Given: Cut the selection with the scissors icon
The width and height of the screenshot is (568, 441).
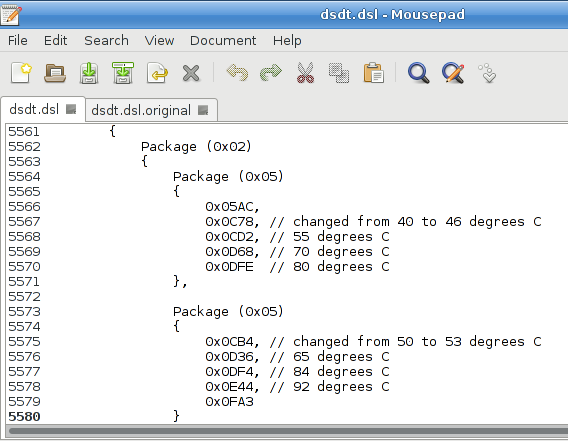Looking at the screenshot, I should [x=305, y=73].
